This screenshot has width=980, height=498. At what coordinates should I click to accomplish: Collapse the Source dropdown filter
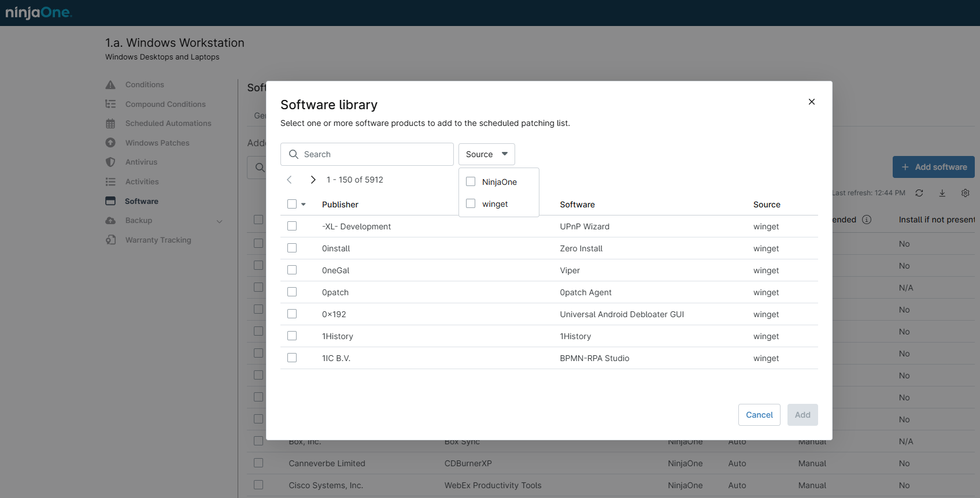tap(486, 154)
